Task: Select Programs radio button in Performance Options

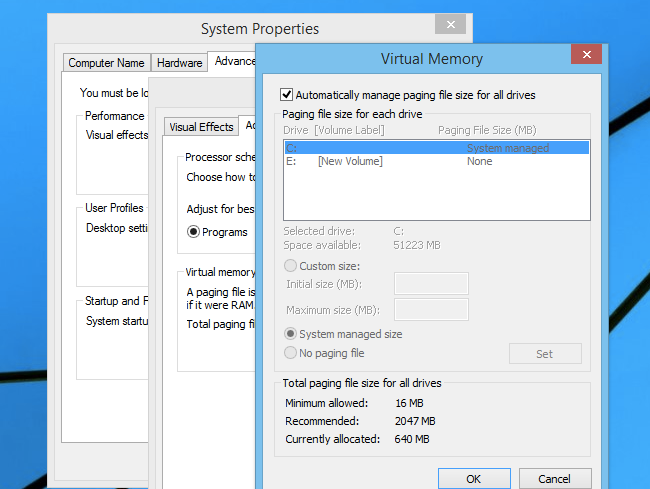Action: pyautogui.click(x=193, y=232)
